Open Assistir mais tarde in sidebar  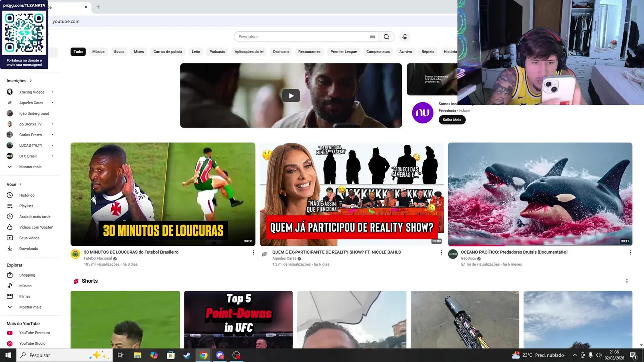pos(35,217)
